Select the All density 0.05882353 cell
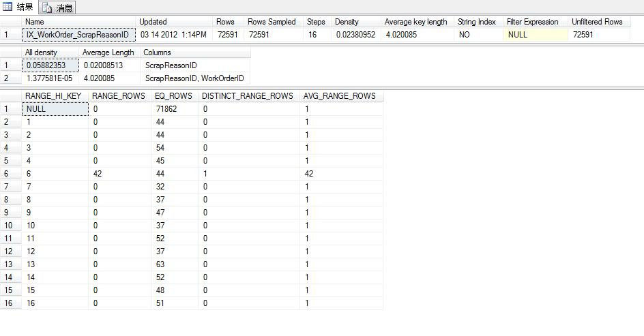 [x=50, y=65]
